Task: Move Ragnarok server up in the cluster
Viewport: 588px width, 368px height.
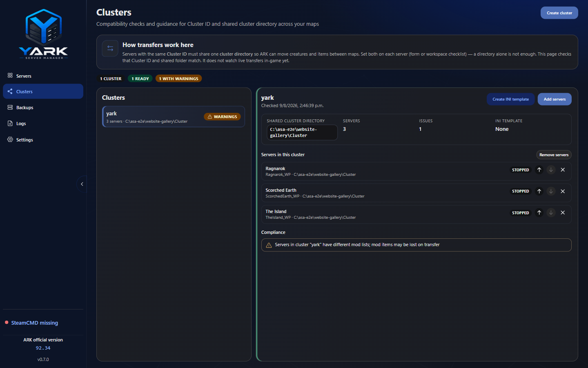Action: click(539, 170)
